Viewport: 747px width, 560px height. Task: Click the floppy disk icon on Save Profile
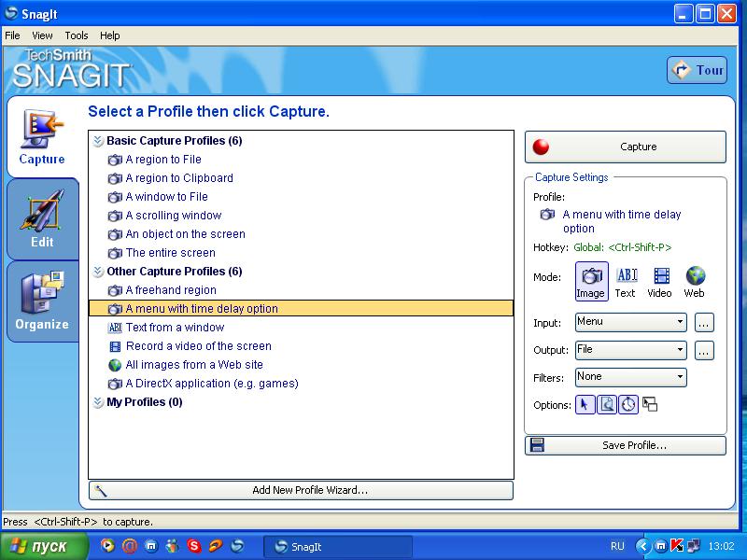(x=538, y=445)
